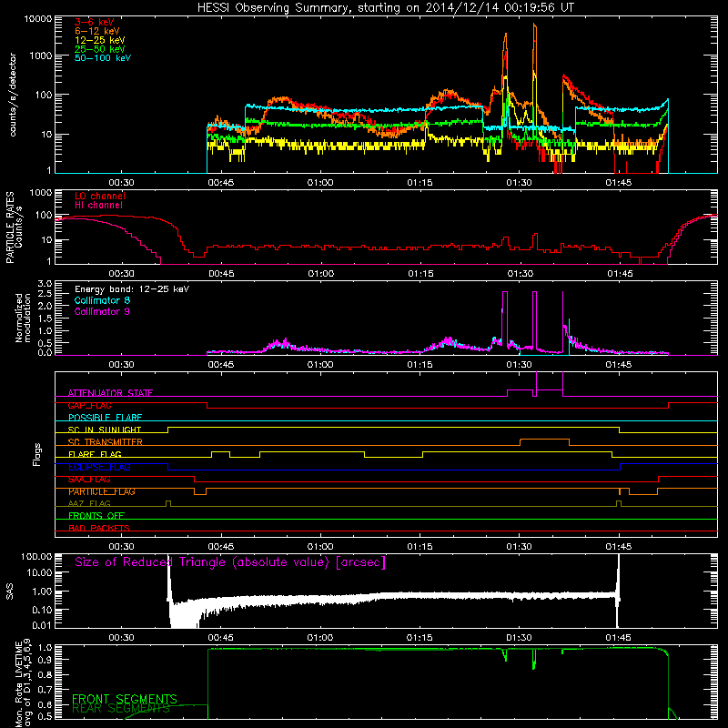Click the tallest orange 6-12 keV peak
This screenshot has width=728, height=728.
pos(535,25)
